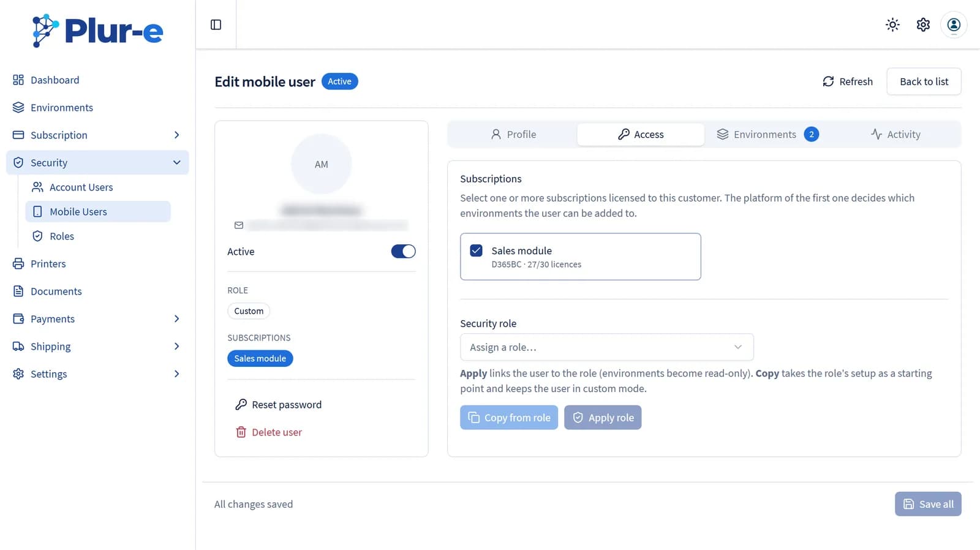Screen dimensions: 980x550
Task: Click the "All changes saved" status text
Action: [254, 504]
